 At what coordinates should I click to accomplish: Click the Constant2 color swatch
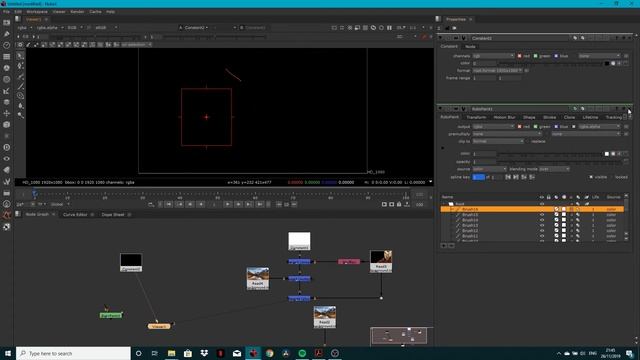click(x=607, y=63)
